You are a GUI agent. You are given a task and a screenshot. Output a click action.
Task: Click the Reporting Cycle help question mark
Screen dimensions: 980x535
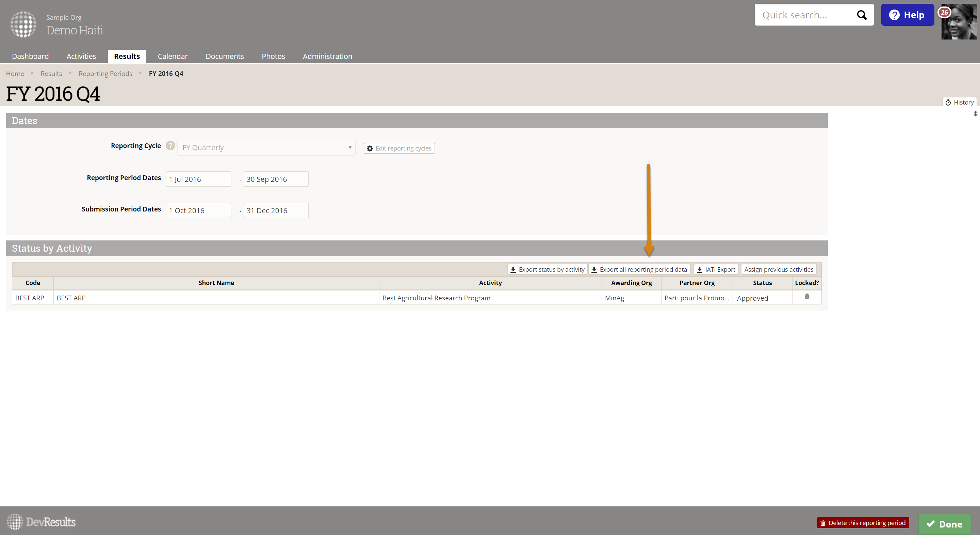[170, 146]
